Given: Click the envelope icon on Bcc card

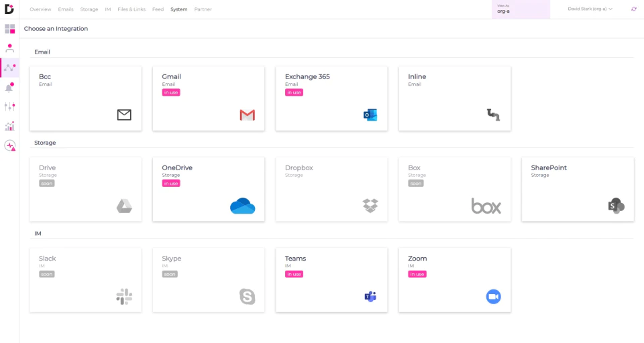Looking at the screenshot, I should 124,115.
